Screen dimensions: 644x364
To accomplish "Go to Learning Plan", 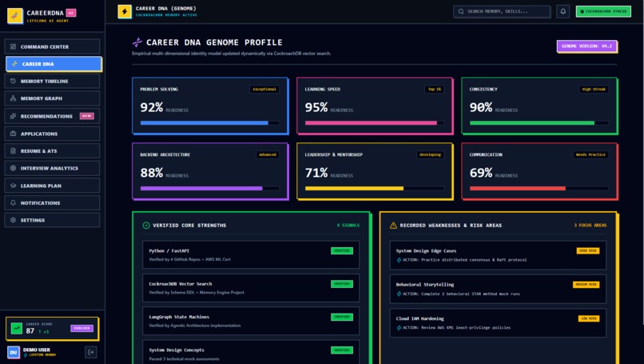I will (52, 186).
